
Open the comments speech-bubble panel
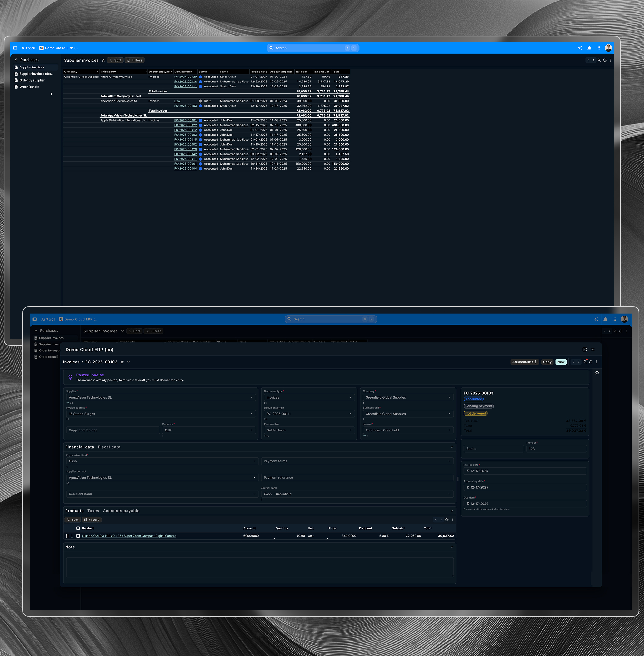(597, 373)
